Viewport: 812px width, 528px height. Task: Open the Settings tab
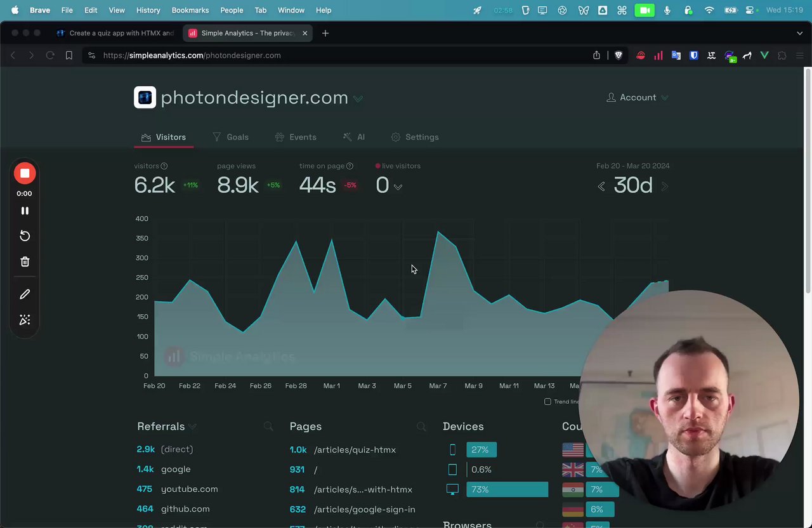415,137
